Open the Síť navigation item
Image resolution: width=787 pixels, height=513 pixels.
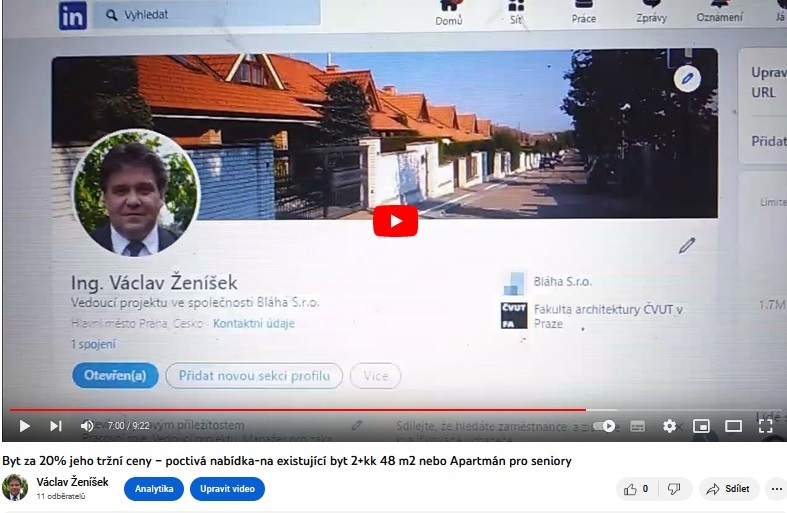click(x=516, y=14)
